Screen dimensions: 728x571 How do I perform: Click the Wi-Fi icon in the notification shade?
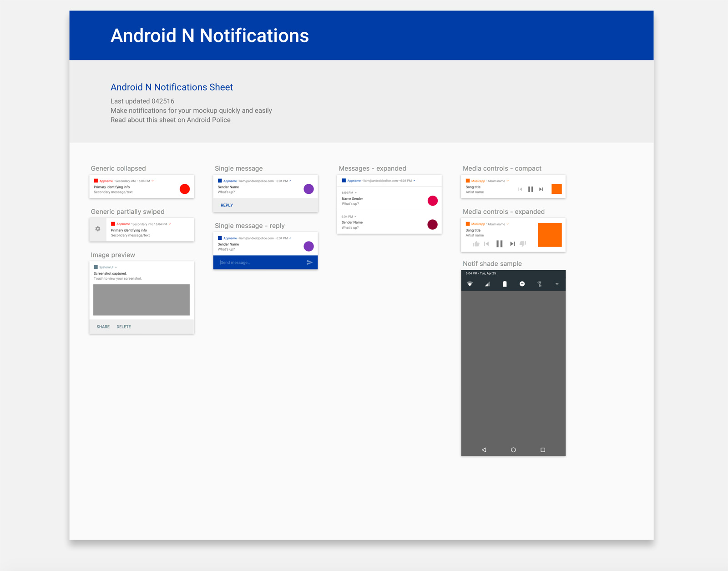470,284
